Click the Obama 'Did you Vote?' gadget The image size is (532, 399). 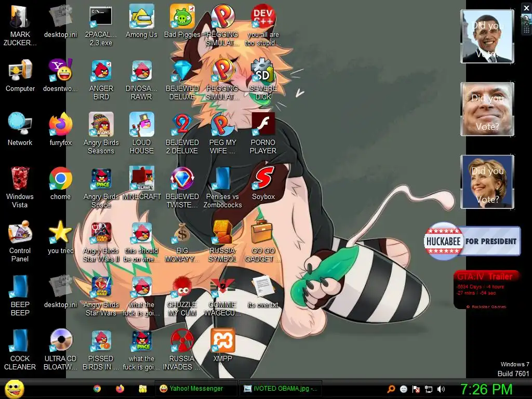pyautogui.click(x=487, y=36)
